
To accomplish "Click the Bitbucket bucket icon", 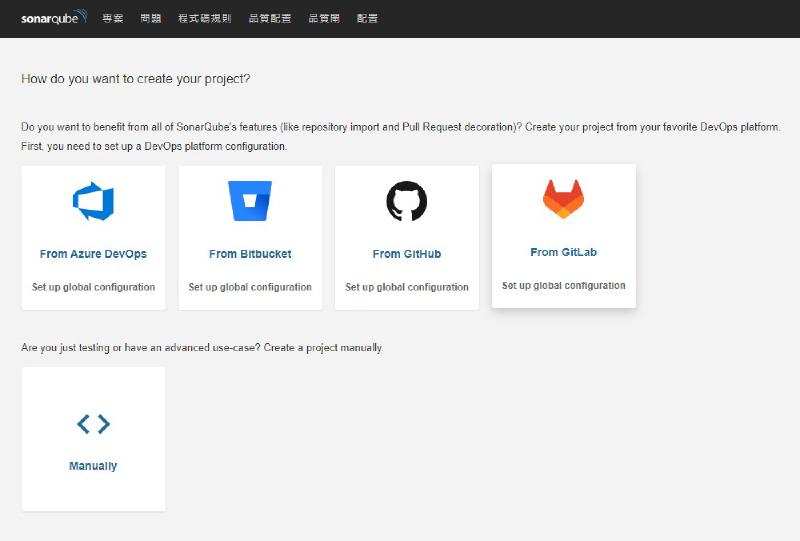I will click(x=250, y=201).
